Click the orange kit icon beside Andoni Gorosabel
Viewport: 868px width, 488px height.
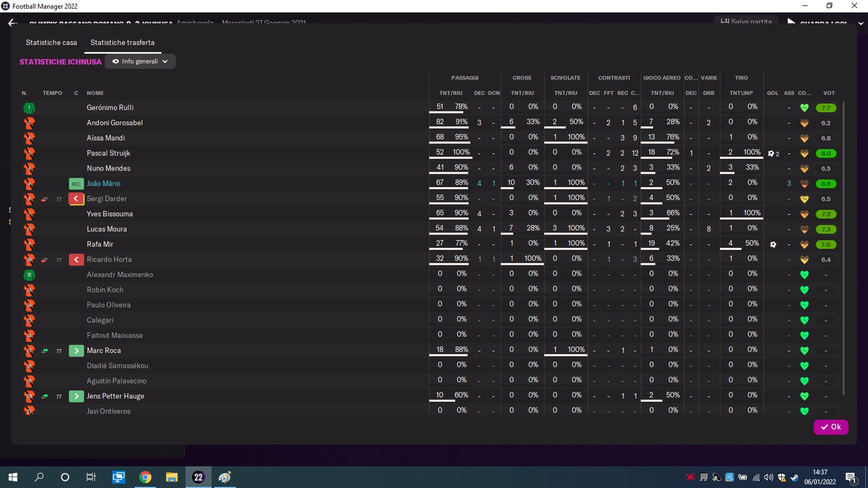tap(28, 123)
